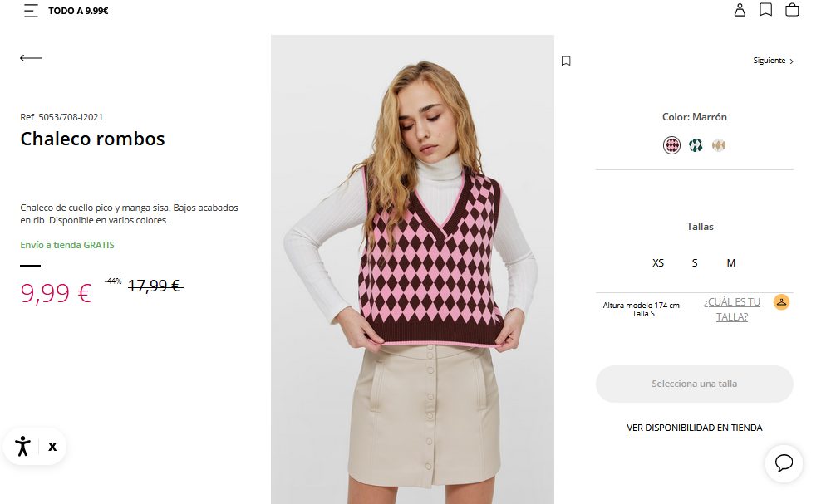Select size M

pyautogui.click(x=730, y=262)
